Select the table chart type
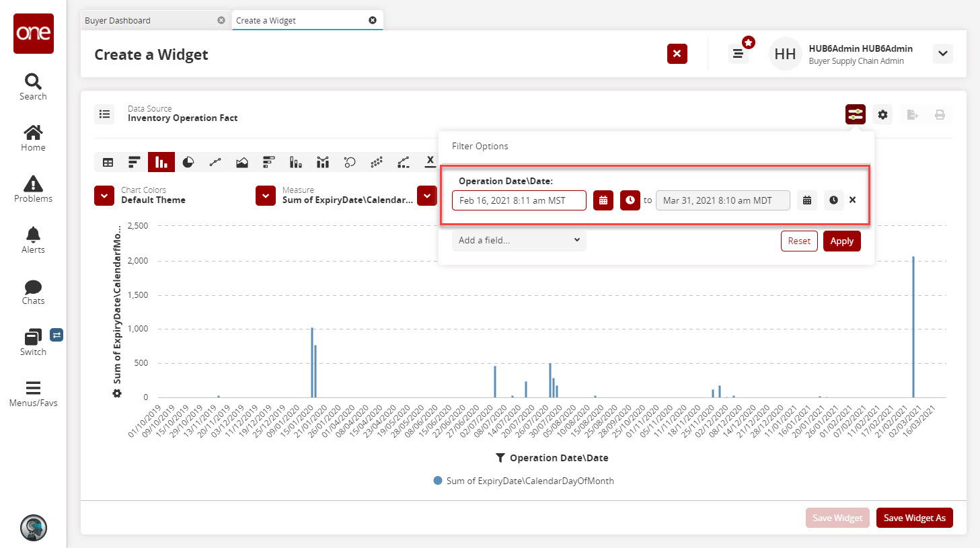The image size is (980, 548). (x=108, y=162)
